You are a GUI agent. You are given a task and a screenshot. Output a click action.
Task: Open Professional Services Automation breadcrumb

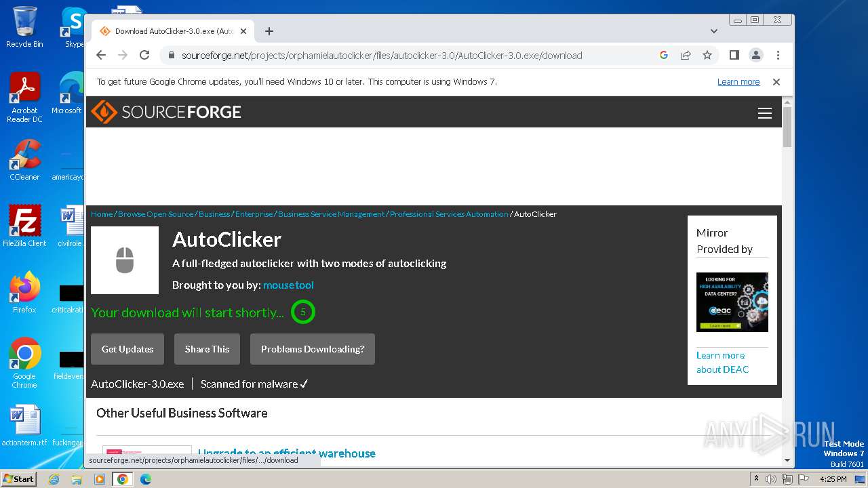(449, 214)
